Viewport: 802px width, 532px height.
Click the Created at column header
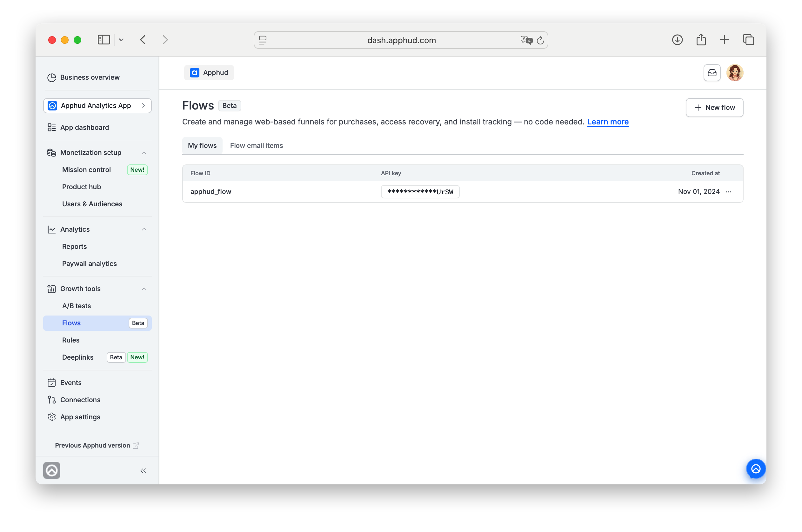coord(706,173)
